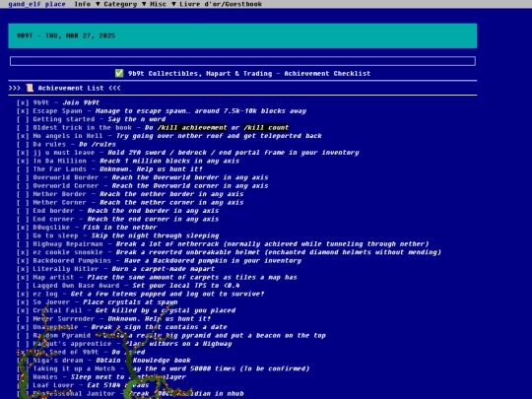Click 'Reach 1 million blocks in any axis'
Image resolution: width=532 pixels, height=399 pixels.
[x=169, y=161]
